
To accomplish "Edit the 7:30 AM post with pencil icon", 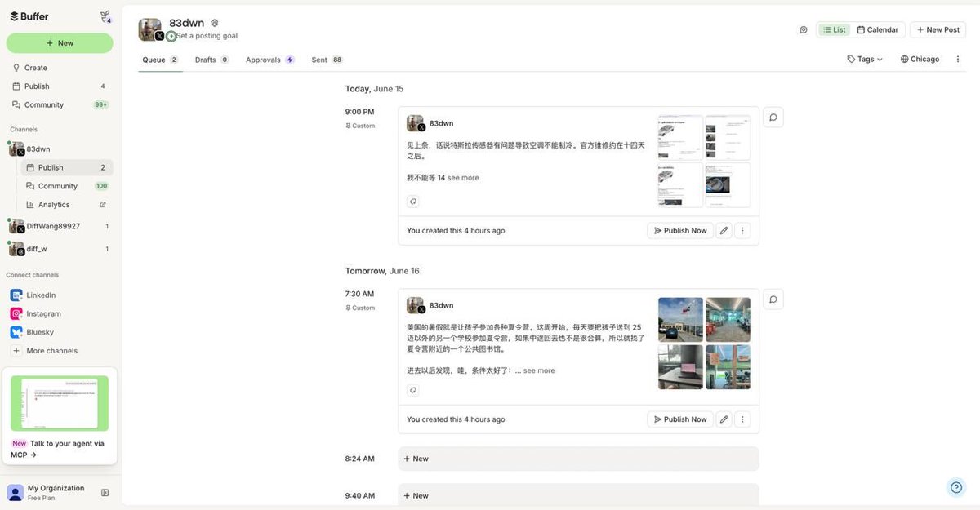I will click(x=724, y=419).
